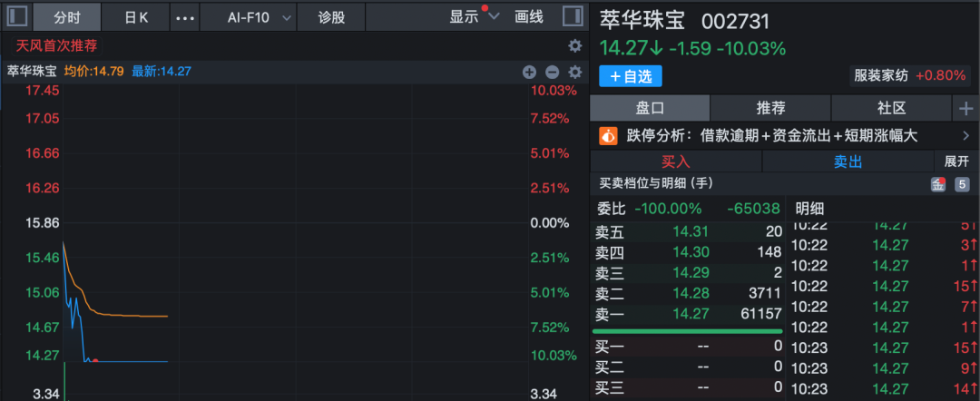Add a new panel tab with plus
Viewport: 980px width, 401px height.
click(x=965, y=109)
